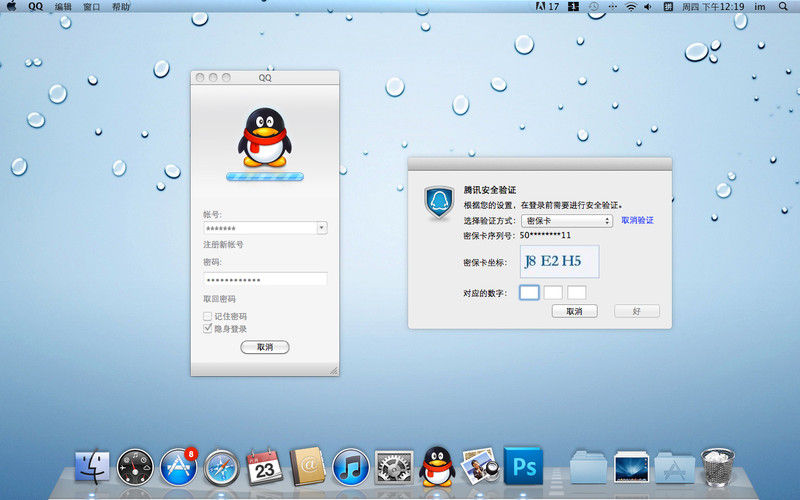Focus the 密码 password field
The image size is (800, 500).
coord(265,279)
